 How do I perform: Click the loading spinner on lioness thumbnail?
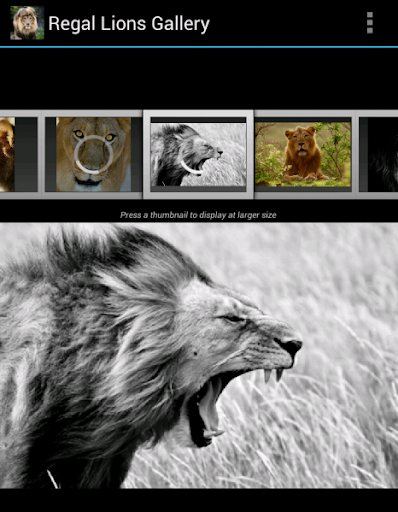[93, 154]
